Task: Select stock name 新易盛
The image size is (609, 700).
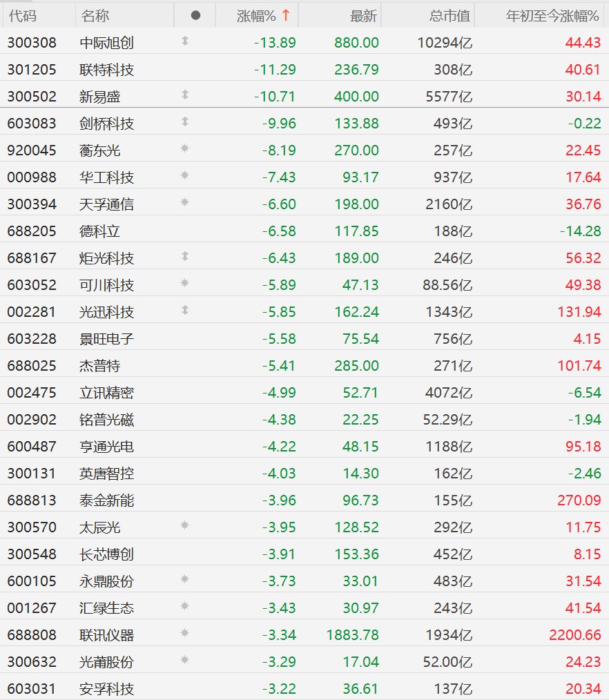Action: click(100, 97)
